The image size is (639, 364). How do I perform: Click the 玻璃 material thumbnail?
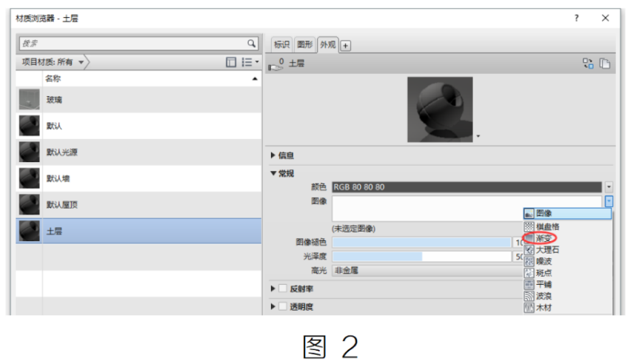30,100
